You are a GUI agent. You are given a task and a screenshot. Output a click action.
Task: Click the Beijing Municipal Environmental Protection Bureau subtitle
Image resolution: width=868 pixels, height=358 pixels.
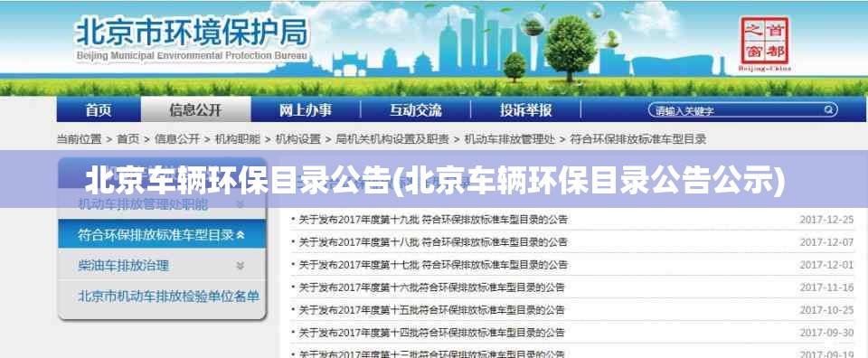(192, 56)
